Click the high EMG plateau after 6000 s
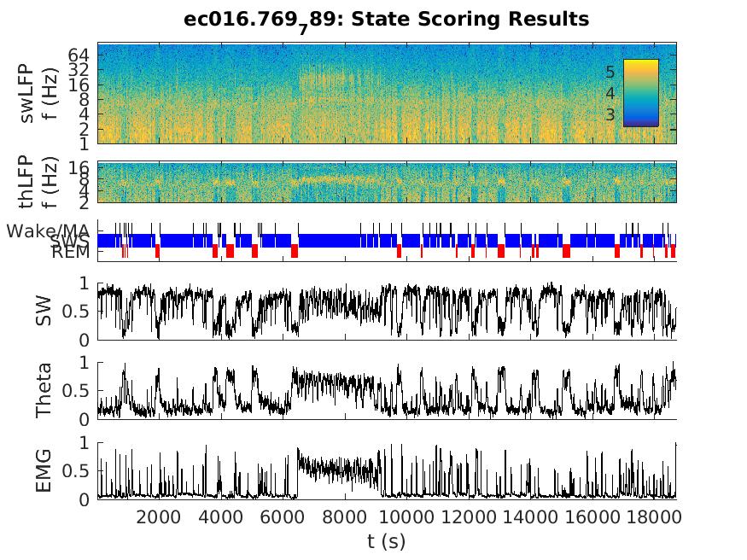The image size is (747, 560). click(341, 468)
